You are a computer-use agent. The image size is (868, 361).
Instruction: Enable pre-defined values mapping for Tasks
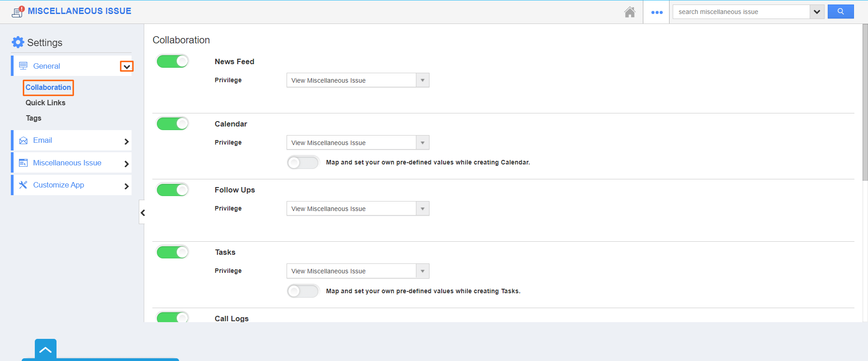tap(303, 291)
